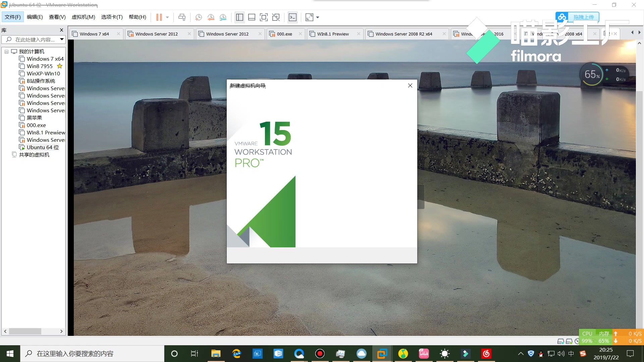
Task: Open the 虚拟机(M) menu
Action: [x=83, y=17]
